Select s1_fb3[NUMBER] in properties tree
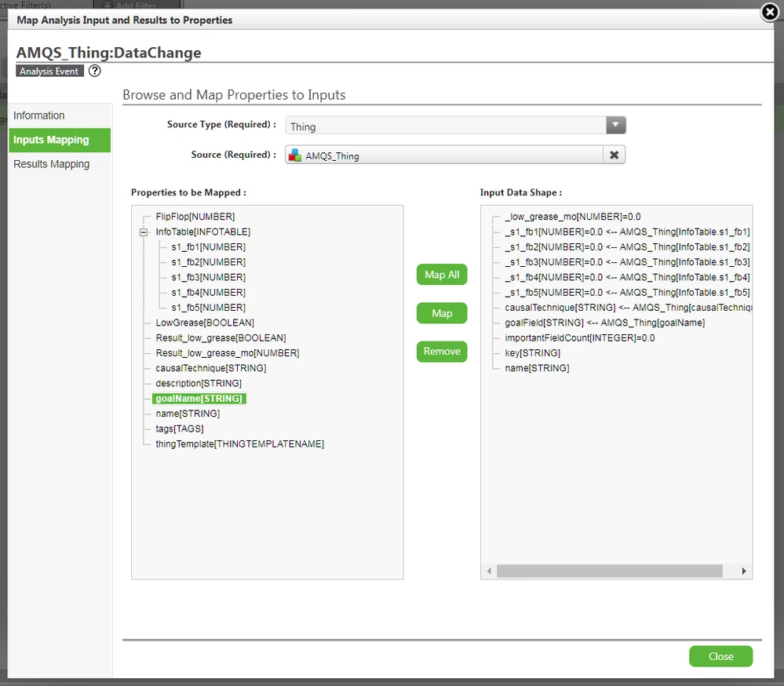The width and height of the screenshot is (784, 686). [x=208, y=277]
